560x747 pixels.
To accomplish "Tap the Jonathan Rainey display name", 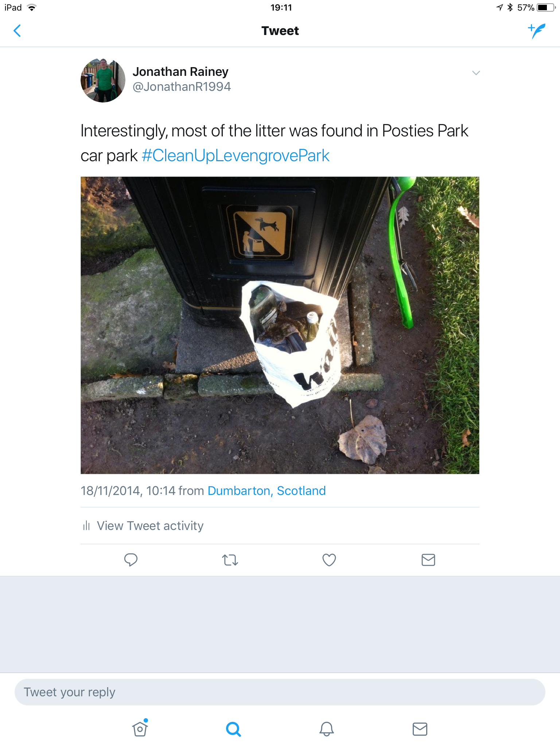I will (180, 72).
